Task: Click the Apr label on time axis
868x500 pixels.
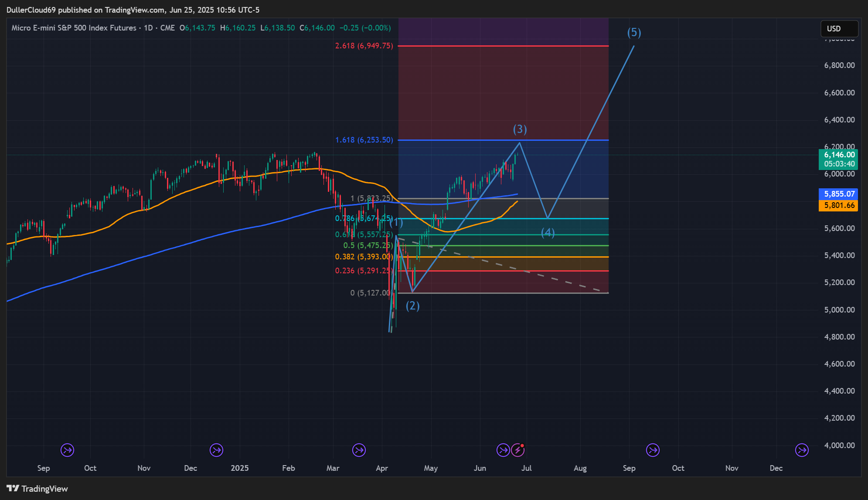Action: click(x=382, y=468)
